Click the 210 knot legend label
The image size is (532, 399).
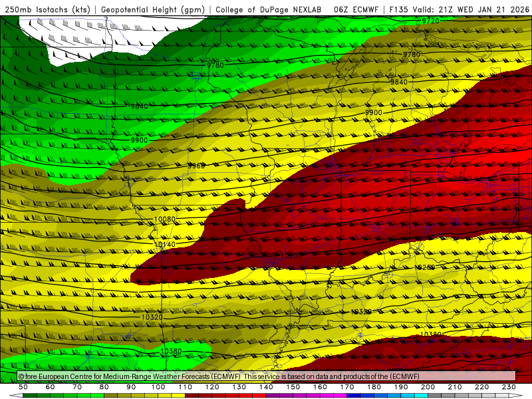(x=456, y=387)
